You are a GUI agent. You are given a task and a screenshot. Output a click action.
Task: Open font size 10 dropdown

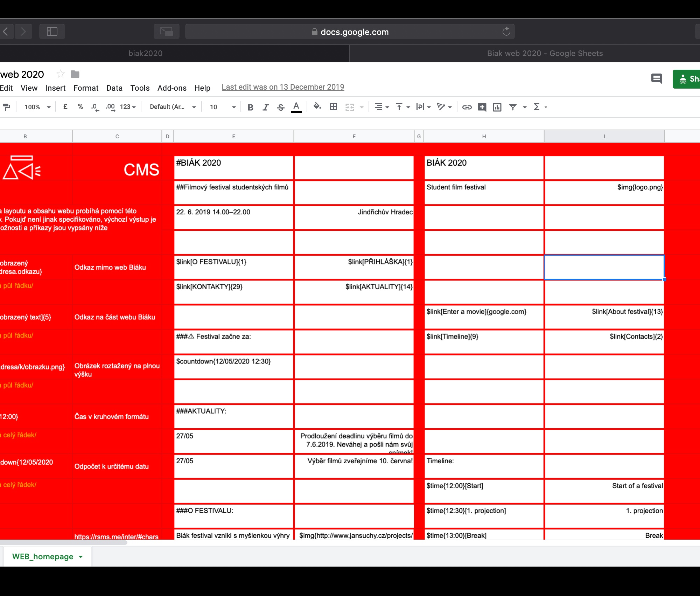[x=223, y=107]
